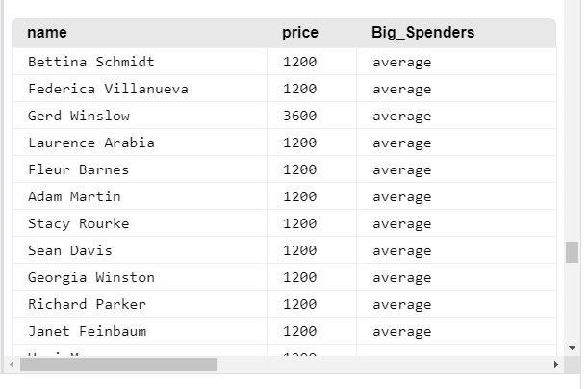This screenshot has width=588, height=389.
Task: Click Adam Martin's price value 1200
Action: point(299,196)
